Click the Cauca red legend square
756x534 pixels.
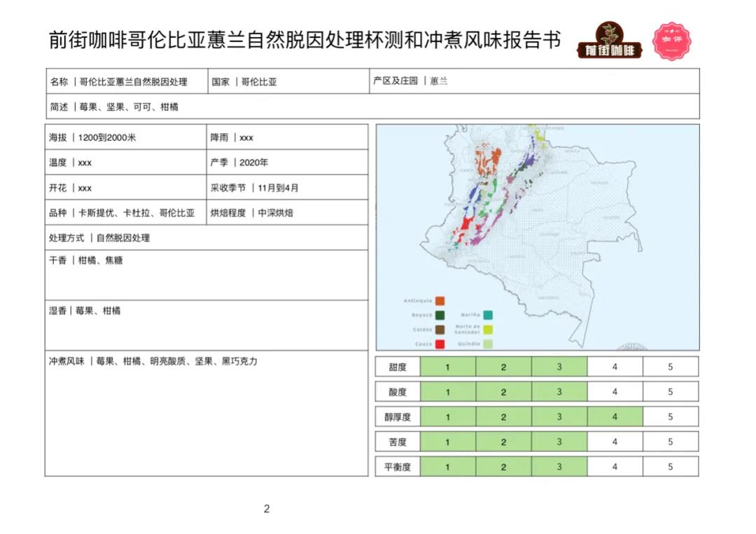[x=440, y=344]
